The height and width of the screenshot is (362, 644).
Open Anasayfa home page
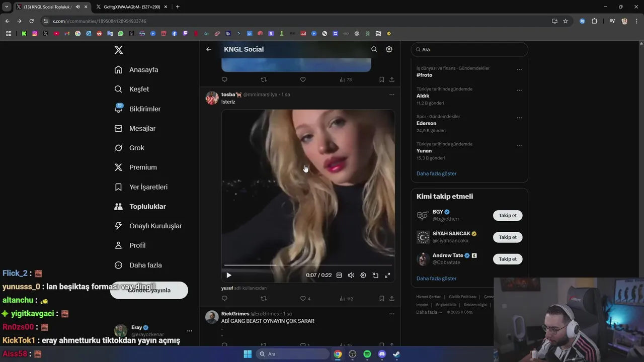136,70
